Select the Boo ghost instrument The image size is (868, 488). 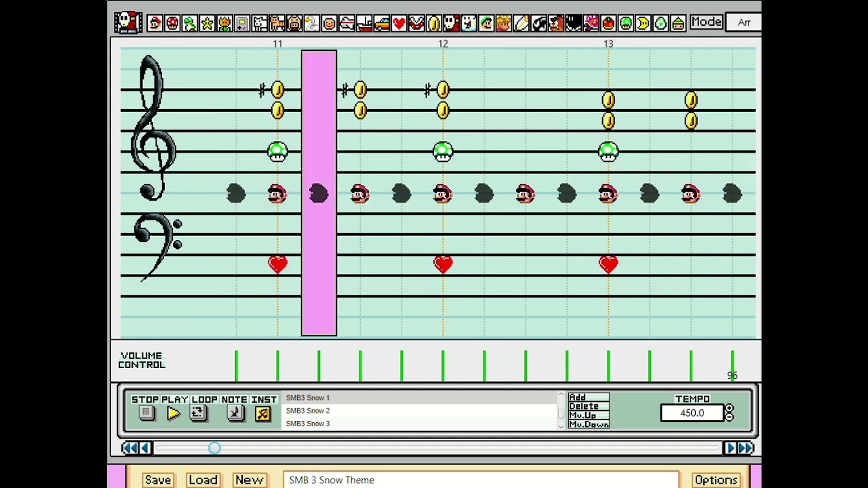[469, 24]
